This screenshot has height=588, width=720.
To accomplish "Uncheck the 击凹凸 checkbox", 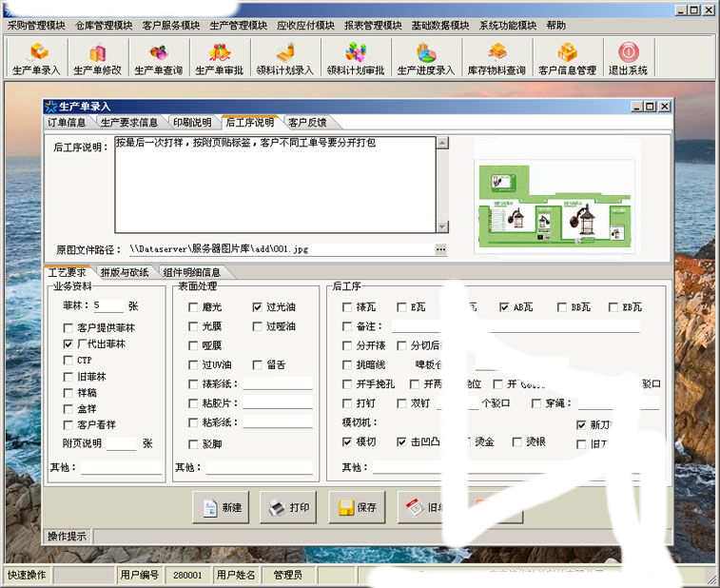I will pos(401,441).
